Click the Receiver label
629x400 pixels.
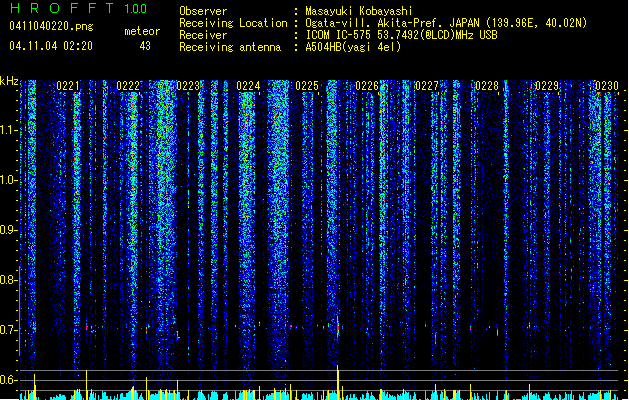(203, 35)
